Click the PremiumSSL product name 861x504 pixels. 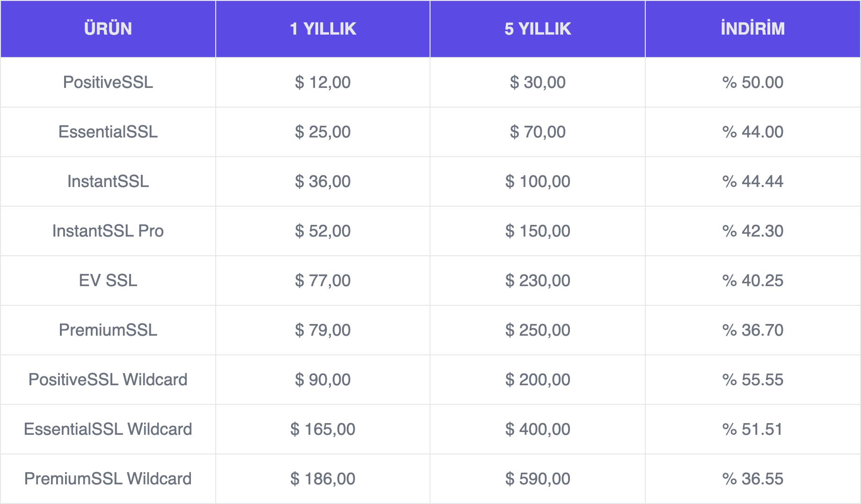[108, 330]
